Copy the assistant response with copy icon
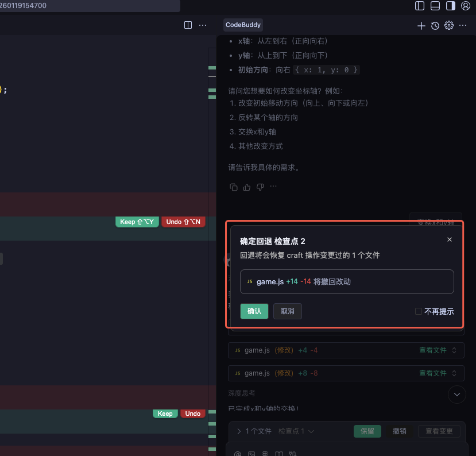The image size is (476, 456). tap(233, 187)
